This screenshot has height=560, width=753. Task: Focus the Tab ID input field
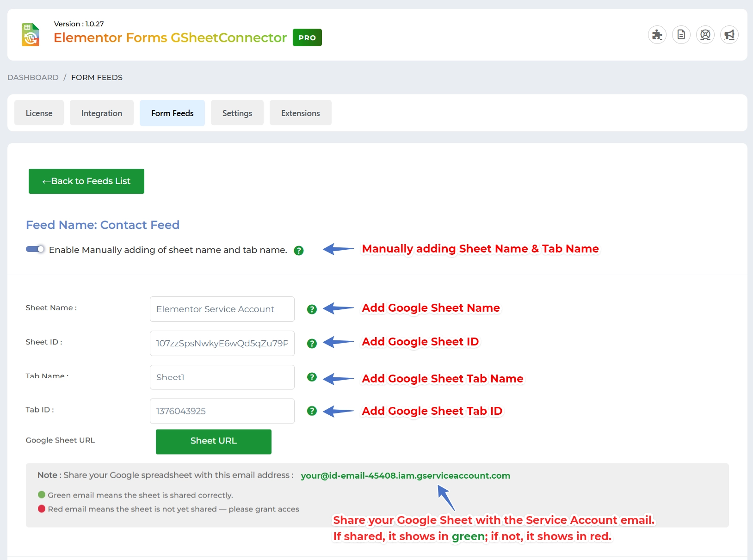point(222,411)
